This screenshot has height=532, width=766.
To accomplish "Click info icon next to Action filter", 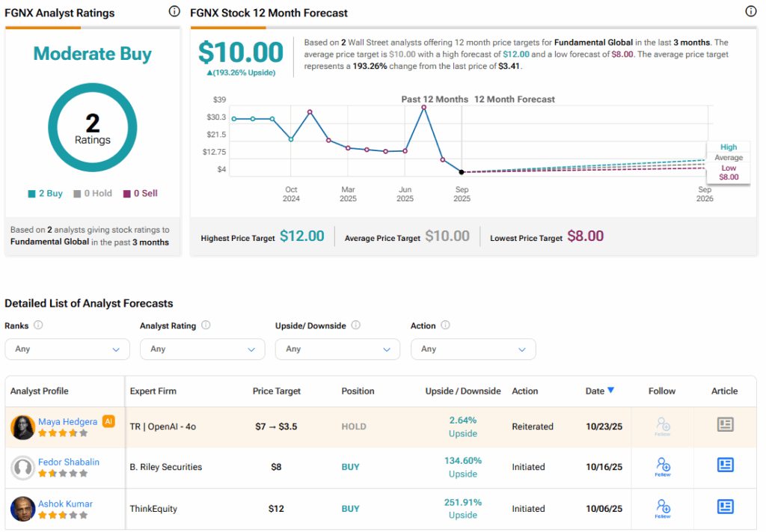I will click(446, 325).
